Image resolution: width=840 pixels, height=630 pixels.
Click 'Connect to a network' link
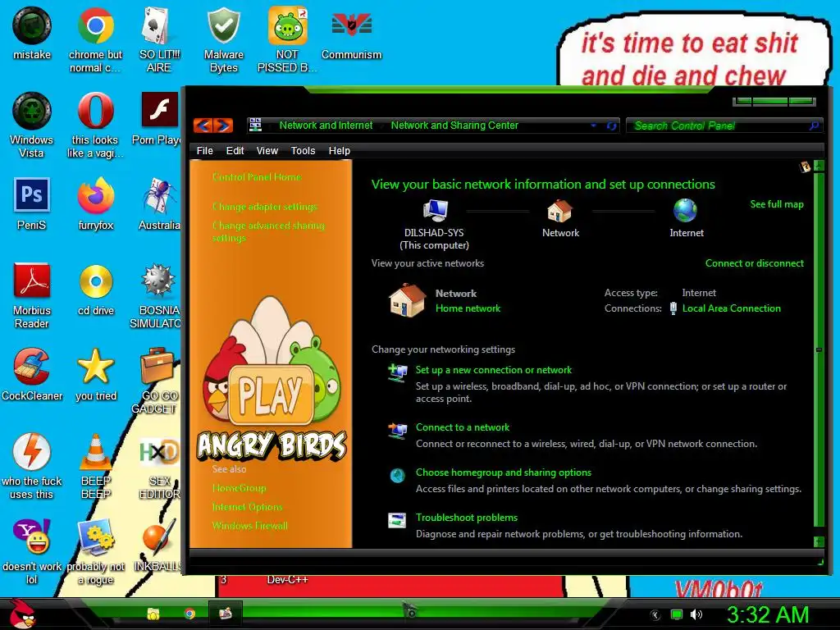point(463,427)
